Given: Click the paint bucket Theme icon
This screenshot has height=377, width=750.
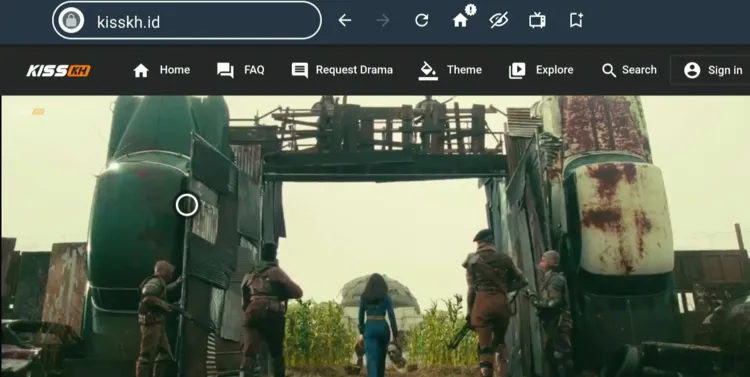Looking at the screenshot, I should (428, 71).
